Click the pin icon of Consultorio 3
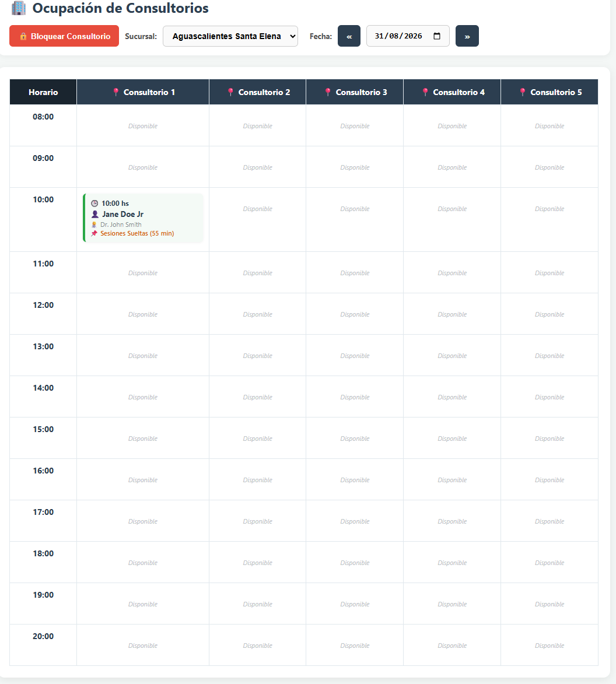This screenshot has height=684, width=616. (328, 92)
